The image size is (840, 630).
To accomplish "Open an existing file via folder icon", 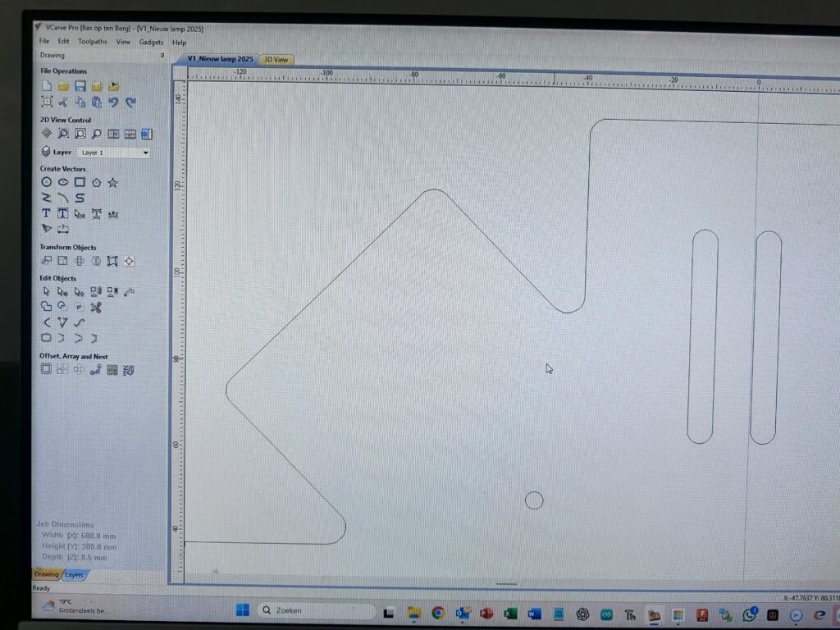I will (63, 85).
